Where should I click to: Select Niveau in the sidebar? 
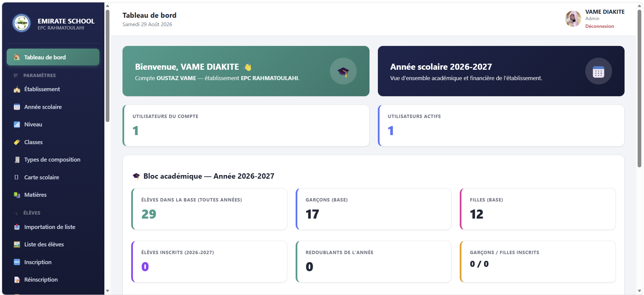[53, 124]
